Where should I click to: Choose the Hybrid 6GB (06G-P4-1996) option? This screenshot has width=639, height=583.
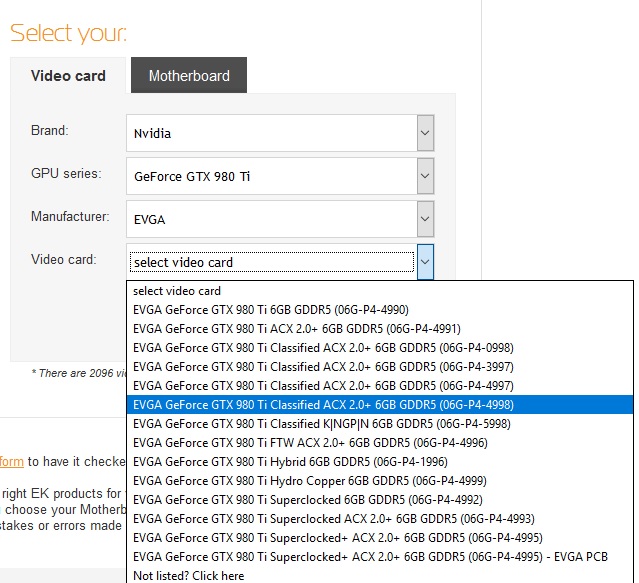380,462
